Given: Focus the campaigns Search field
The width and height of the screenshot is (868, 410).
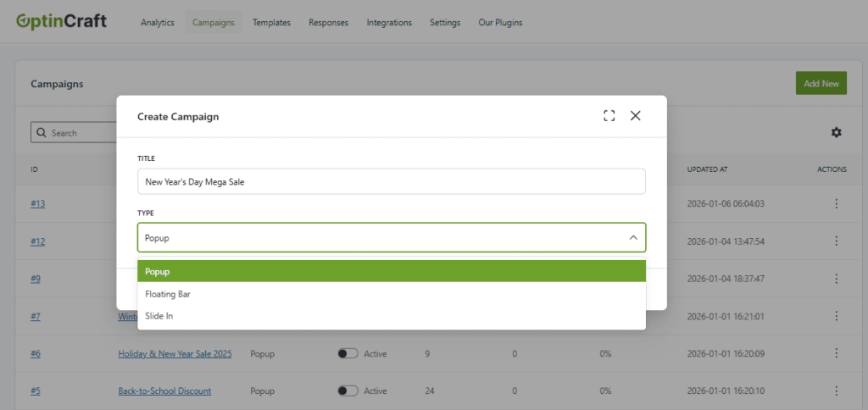Looking at the screenshot, I should coord(73,133).
